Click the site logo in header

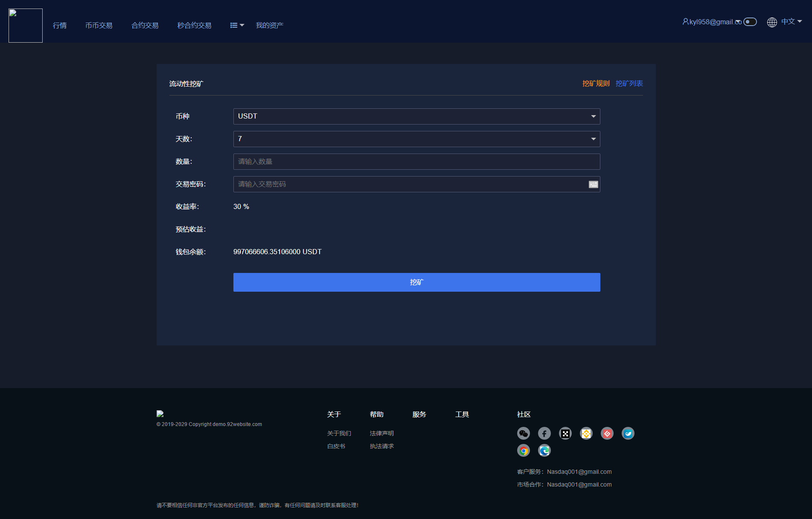pos(26,26)
